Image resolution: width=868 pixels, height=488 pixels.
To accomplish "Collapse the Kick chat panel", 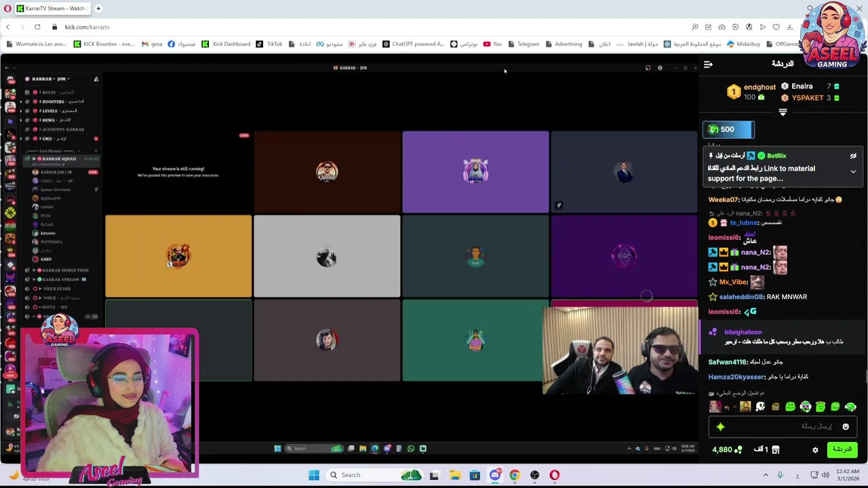I will pos(708,64).
